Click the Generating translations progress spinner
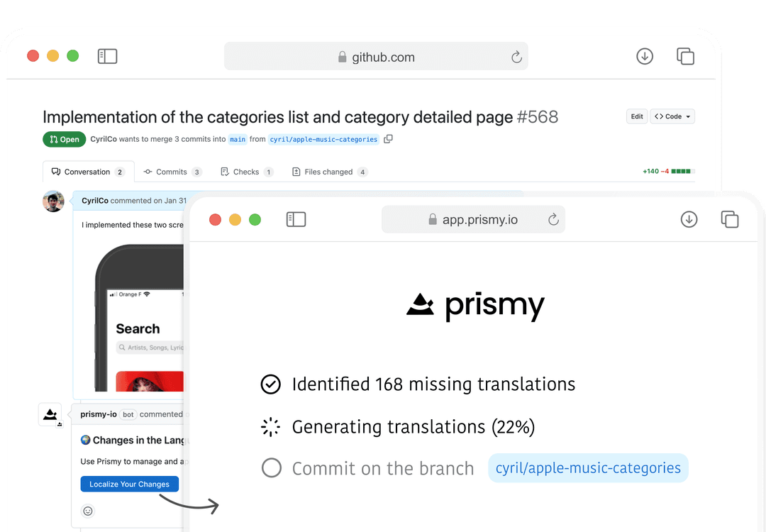 click(x=270, y=426)
